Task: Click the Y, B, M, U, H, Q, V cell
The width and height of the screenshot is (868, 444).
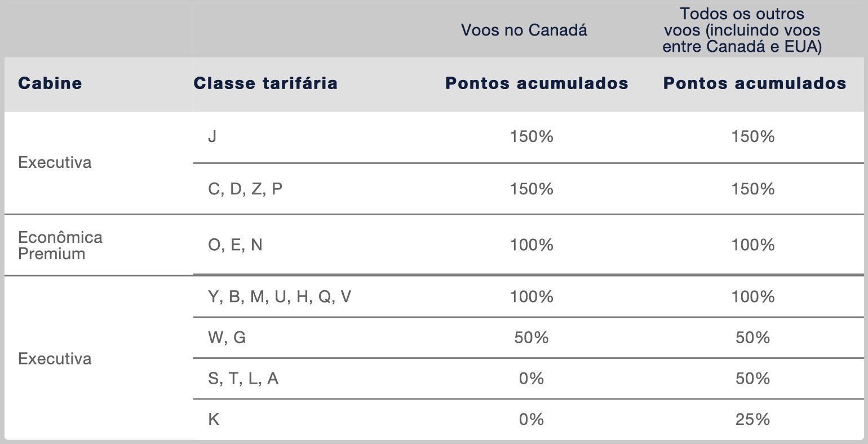Action: coord(280,296)
